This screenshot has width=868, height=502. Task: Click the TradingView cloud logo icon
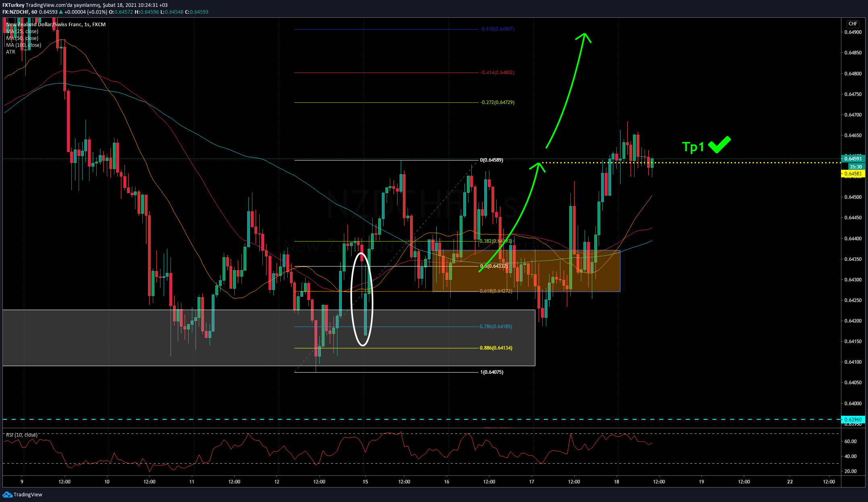point(7,494)
